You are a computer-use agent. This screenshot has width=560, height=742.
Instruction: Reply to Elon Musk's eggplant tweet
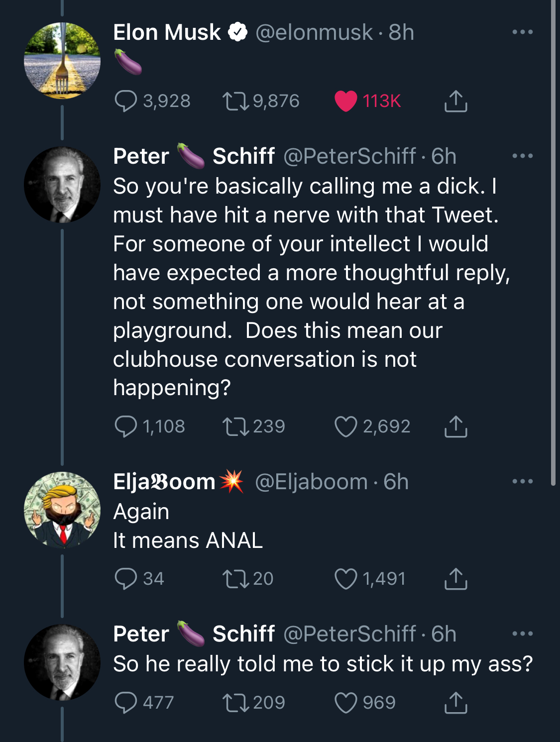(125, 101)
